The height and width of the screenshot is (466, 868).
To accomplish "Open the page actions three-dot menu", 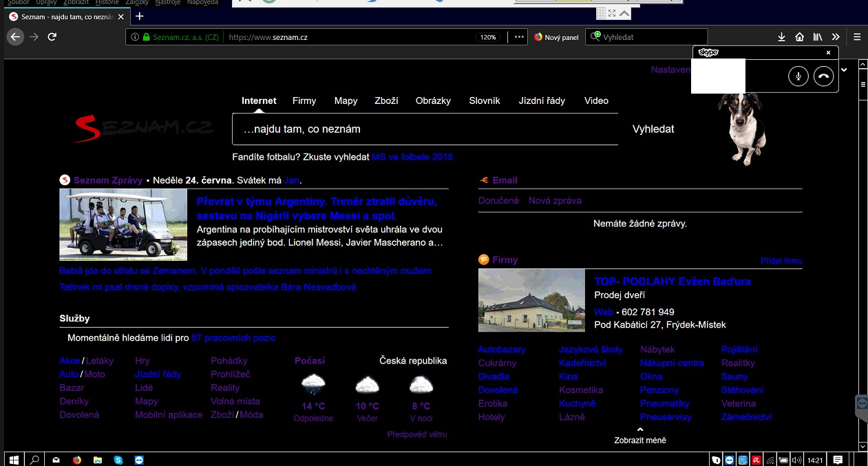I will [519, 37].
